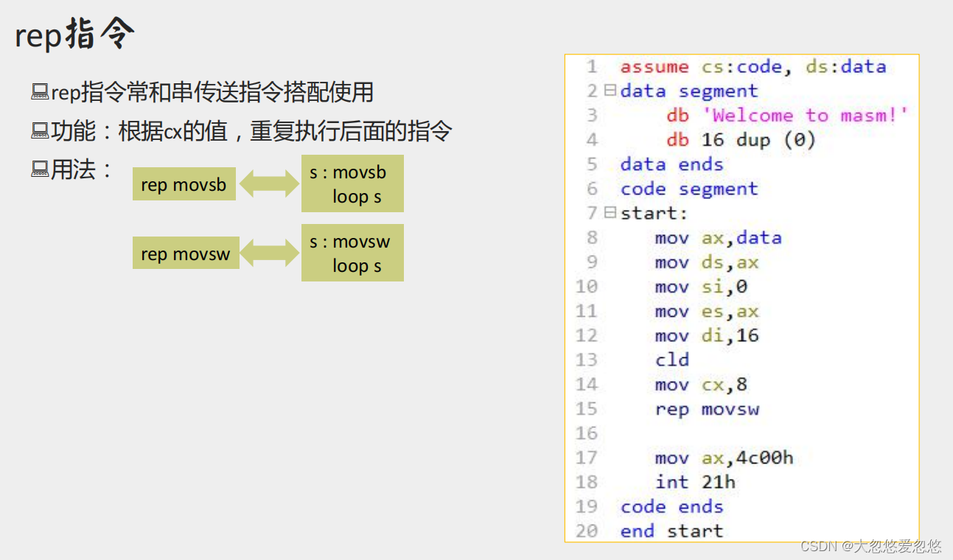Click code line 'mov cx,8'
This screenshot has width=953, height=560.
pos(701,384)
